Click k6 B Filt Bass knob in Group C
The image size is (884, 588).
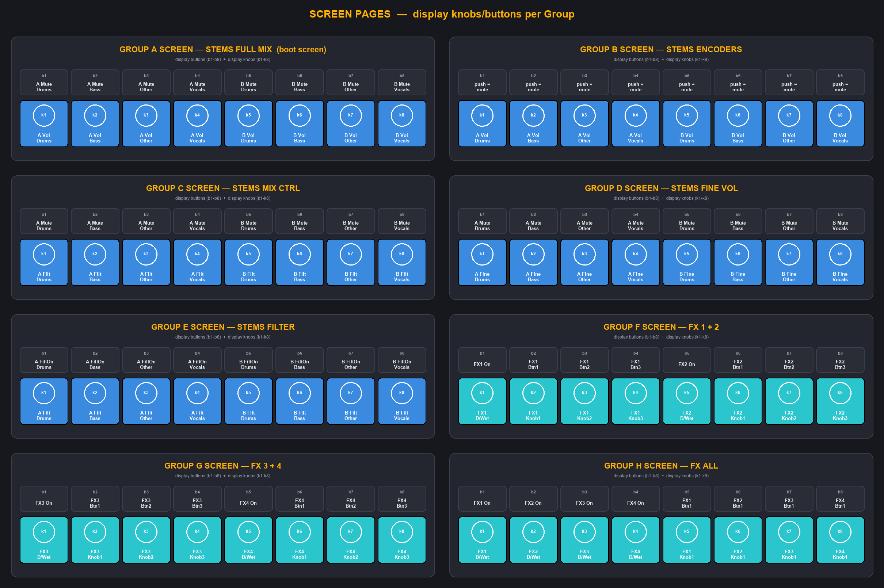[300, 262]
